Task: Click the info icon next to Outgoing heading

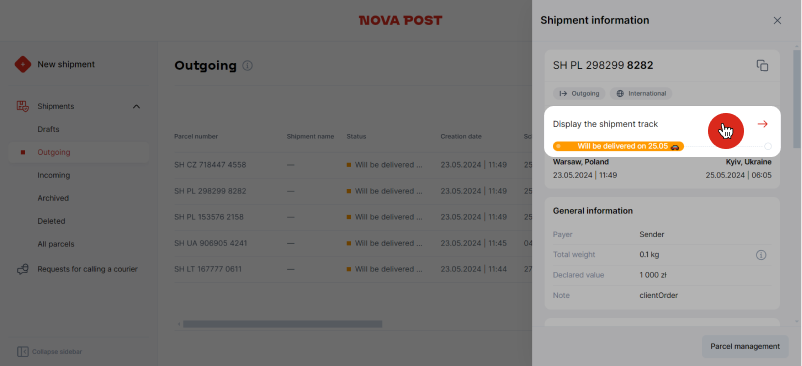Action: pyautogui.click(x=248, y=65)
